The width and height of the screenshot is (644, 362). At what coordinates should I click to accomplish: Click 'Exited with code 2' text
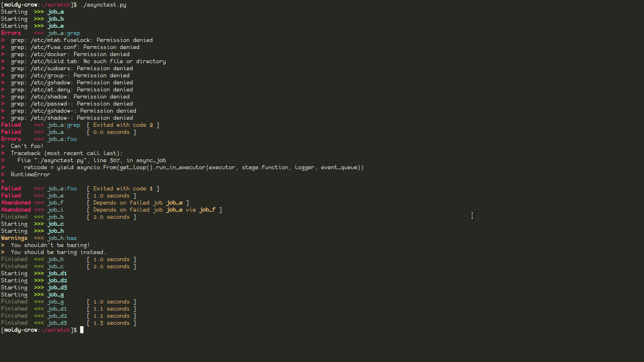click(x=123, y=125)
